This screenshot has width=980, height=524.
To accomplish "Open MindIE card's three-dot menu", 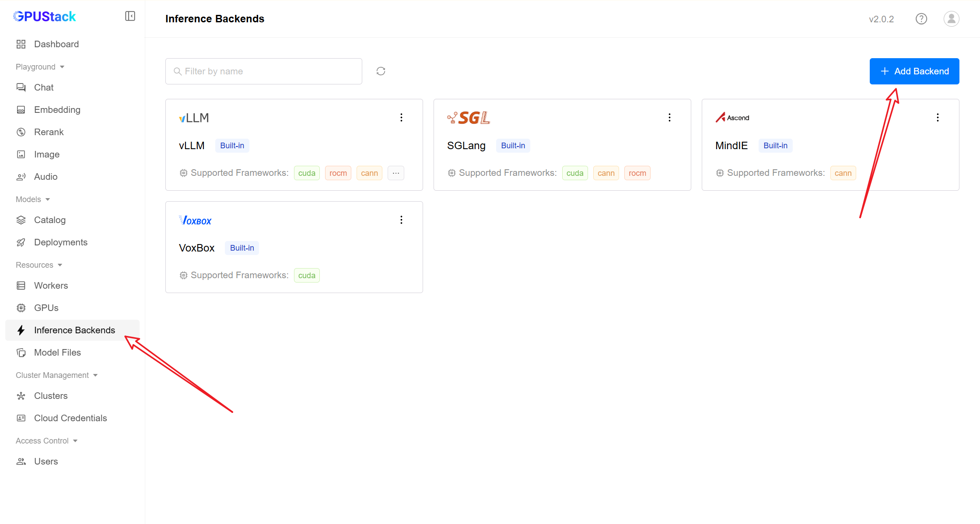I will pyautogui.click(x=938, y=117).
